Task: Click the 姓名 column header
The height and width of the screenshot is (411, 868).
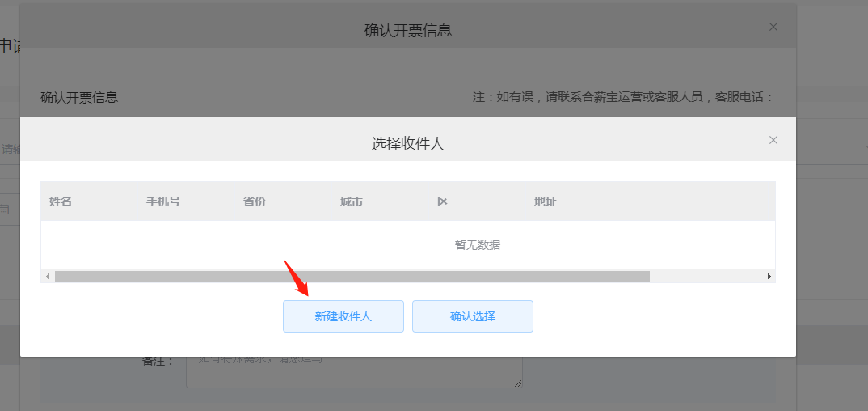Action: tap(61, 201)
